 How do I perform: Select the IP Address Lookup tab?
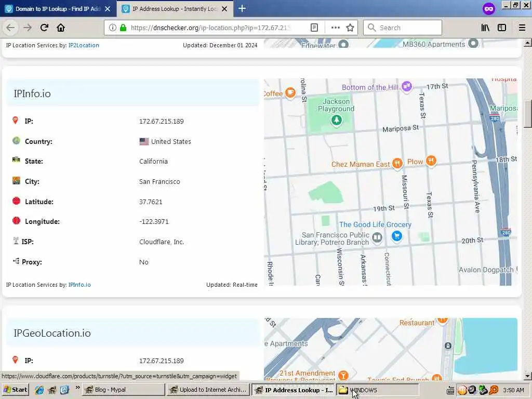[175, 9]
